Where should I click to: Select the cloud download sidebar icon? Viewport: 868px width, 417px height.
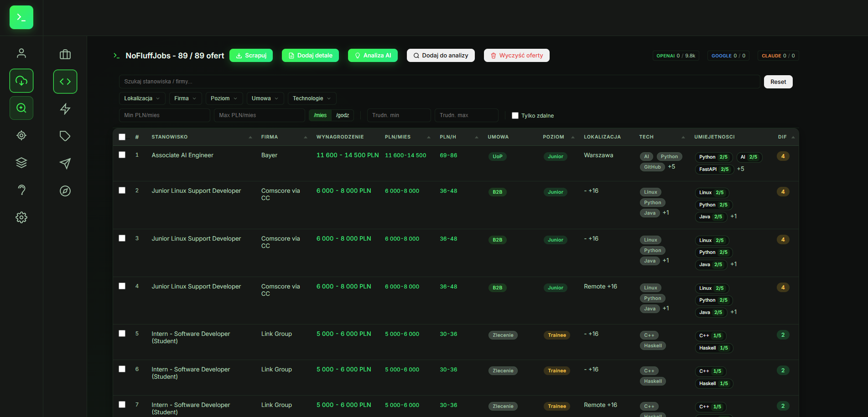[x=21, y=81]
